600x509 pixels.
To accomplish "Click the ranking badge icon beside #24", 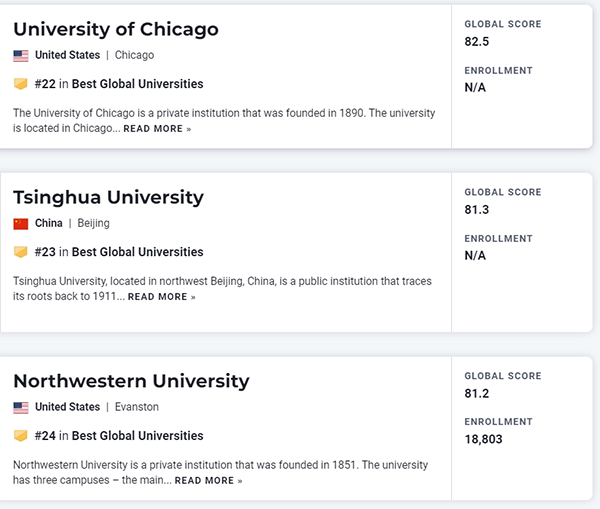I will (21, 436).
